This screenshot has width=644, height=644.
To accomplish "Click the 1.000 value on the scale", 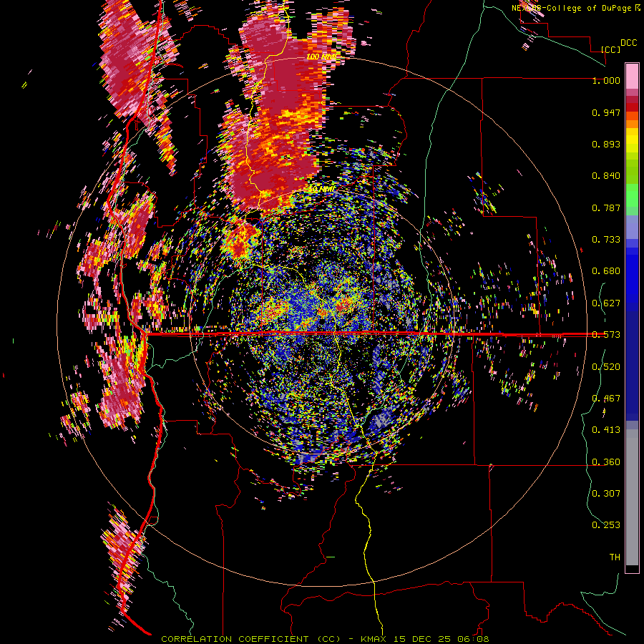I will 606,80.
